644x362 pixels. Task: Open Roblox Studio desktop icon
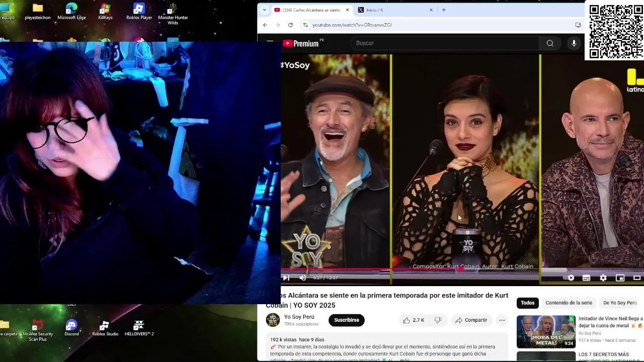click(105, 328)
